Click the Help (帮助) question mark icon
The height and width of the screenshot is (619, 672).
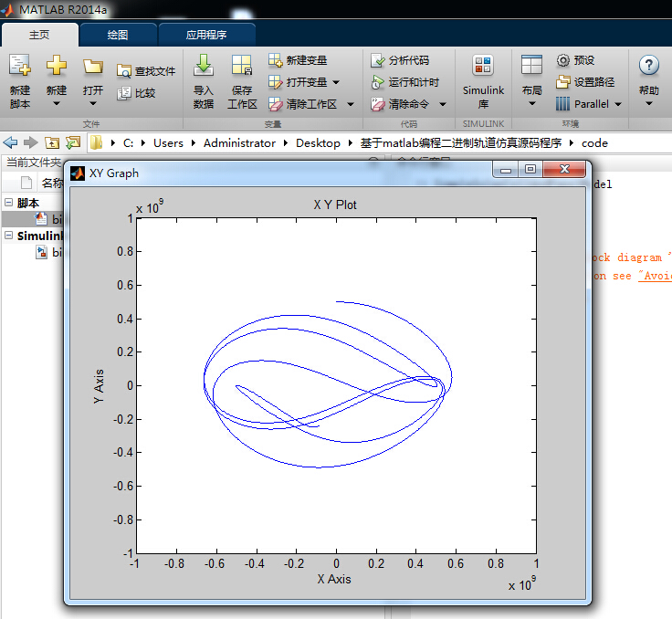pos(649,66)
